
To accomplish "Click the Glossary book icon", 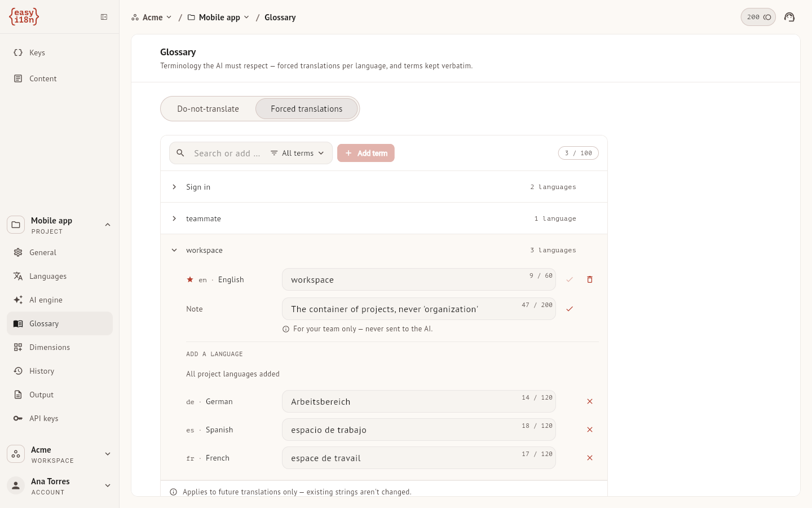I will click(x=18, y=323).
